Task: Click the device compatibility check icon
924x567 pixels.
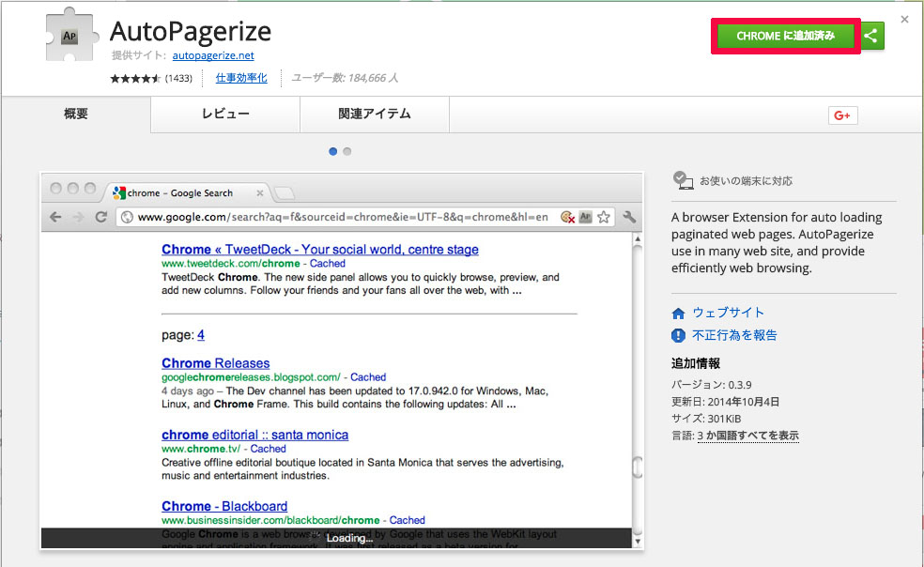Action: click(683, 179)
